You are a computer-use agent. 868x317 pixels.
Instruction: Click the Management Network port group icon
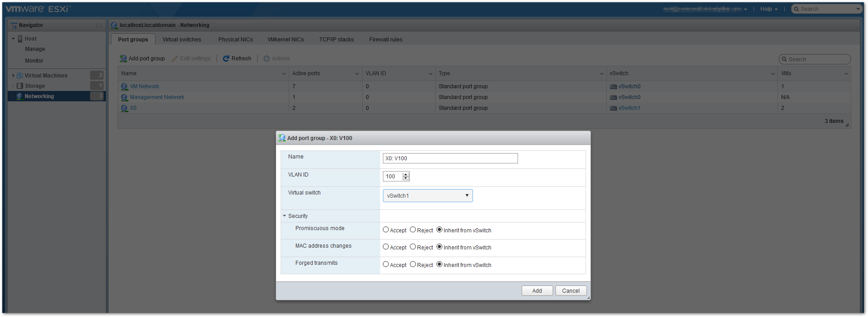pos(124,97)
